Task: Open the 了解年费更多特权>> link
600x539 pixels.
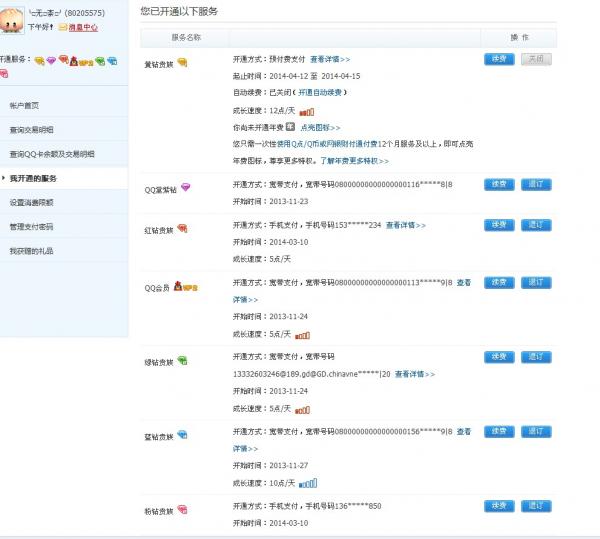Action: click(355, 161)
